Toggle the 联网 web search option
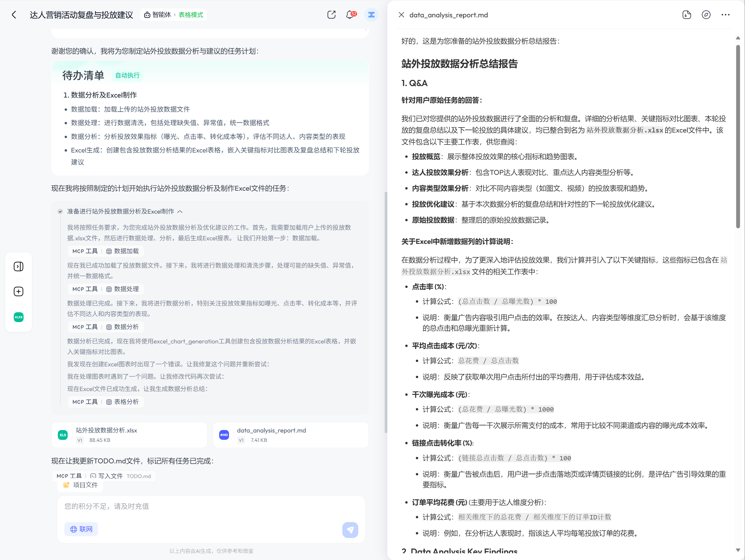The image size is (745, 560). tap(81, 529)
